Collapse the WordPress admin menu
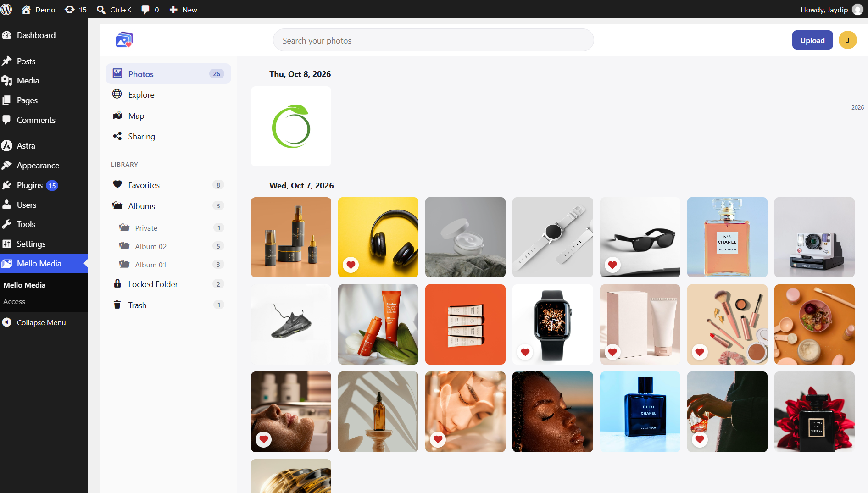This screenshot has height=493, width=868. click(x=44, y=322)
